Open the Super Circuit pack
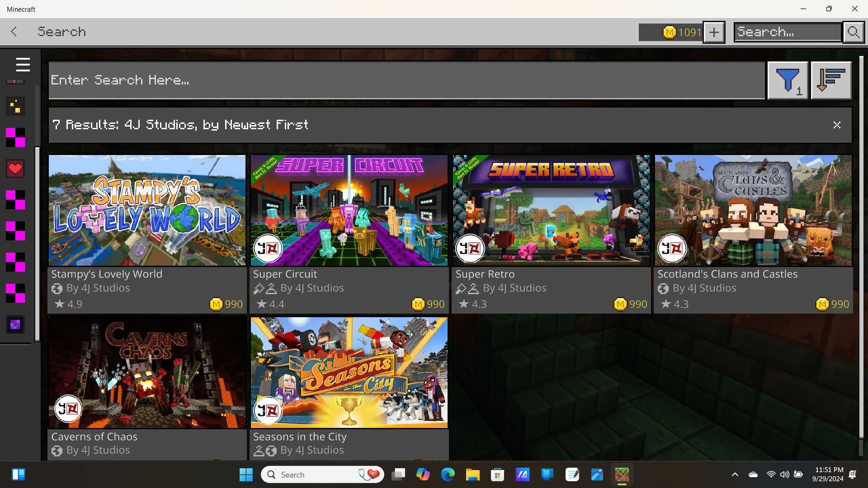This screenshot has width=868, height=488. pos(349,211)
